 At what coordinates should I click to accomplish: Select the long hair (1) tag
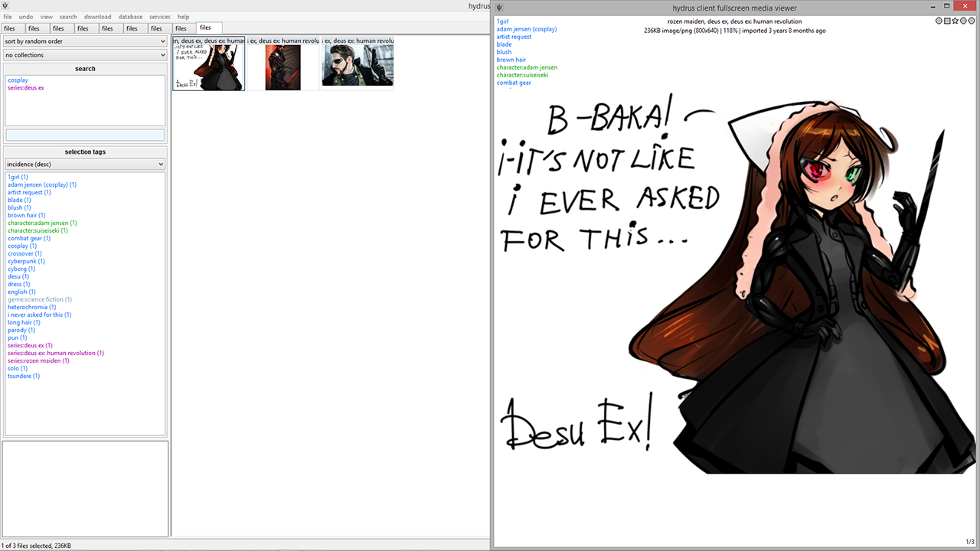(x=24, y=322)
